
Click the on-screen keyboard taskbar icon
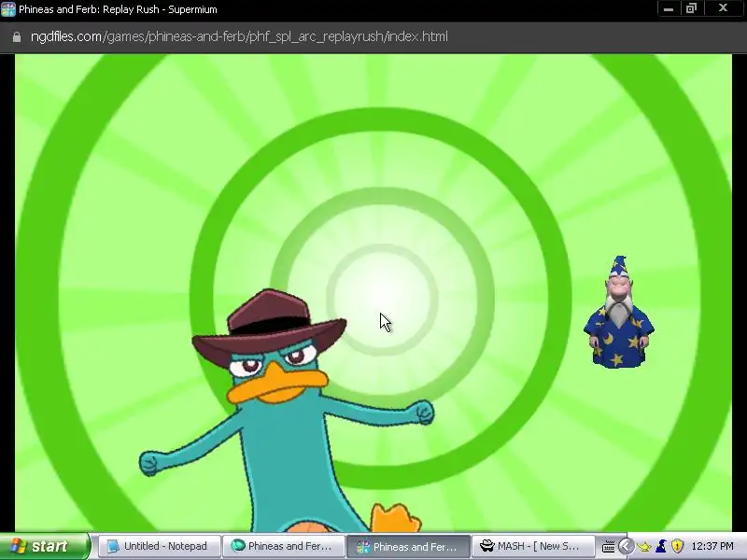click(x=609, y=547)
